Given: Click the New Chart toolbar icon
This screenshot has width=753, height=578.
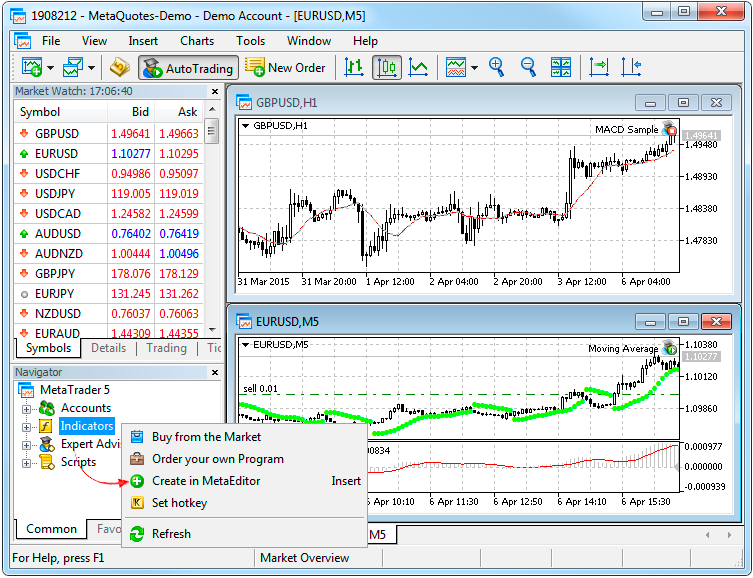Looking at the screenshot, I should pyautogui.click(x=32, y=67).
